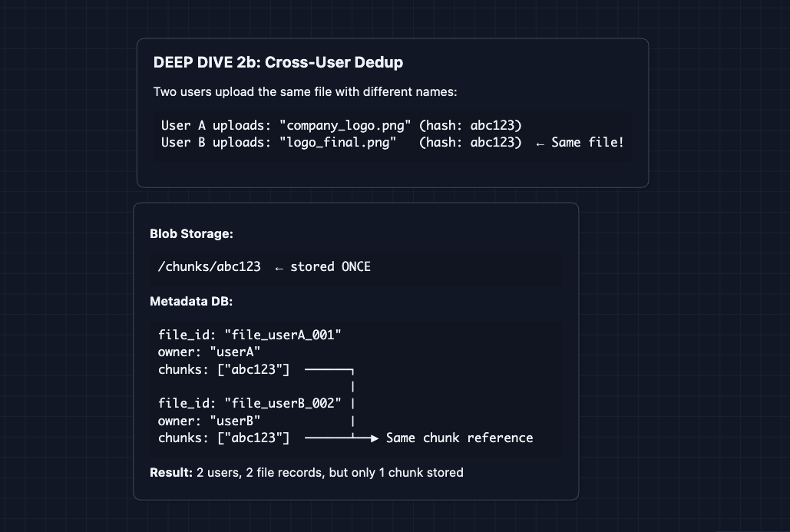Click the hash value on User A's line
This screenshot has height=532, width=790.
point(495,125)
